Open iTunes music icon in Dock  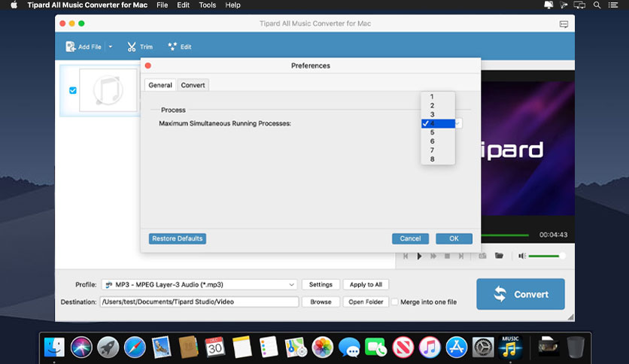tap(430, 347)
